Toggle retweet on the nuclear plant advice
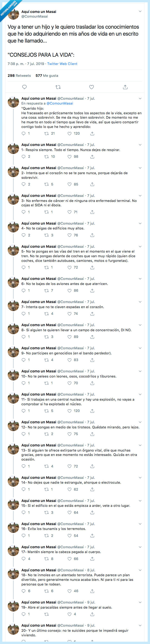Viewport: 150px width, 644px height. tap(46, 411)
